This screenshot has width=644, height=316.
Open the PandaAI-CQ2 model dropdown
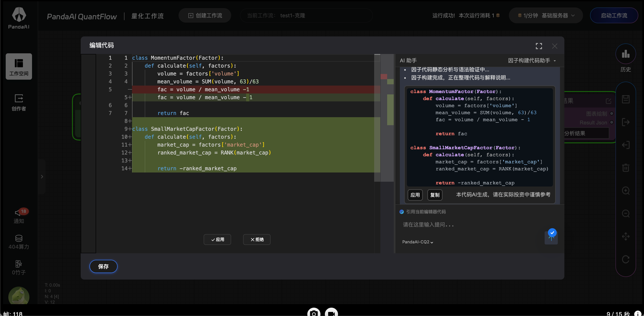click(417, 242)
